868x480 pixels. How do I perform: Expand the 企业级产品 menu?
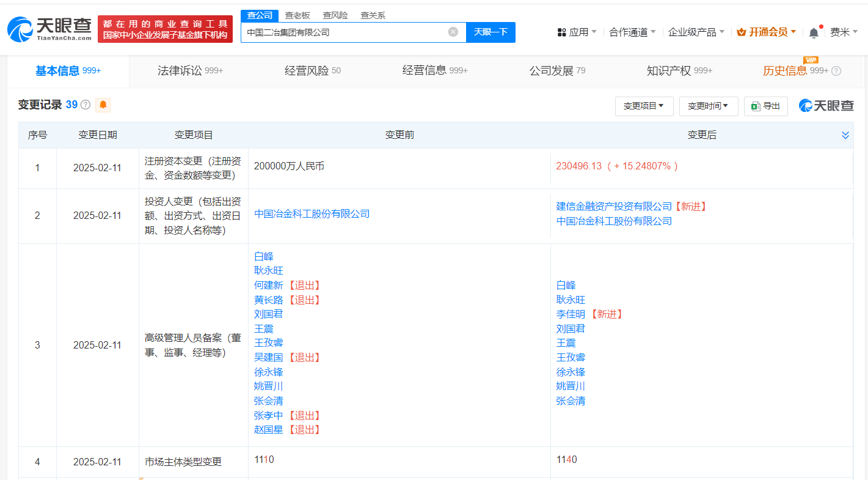pyautogui.click(x=696, y=32)
